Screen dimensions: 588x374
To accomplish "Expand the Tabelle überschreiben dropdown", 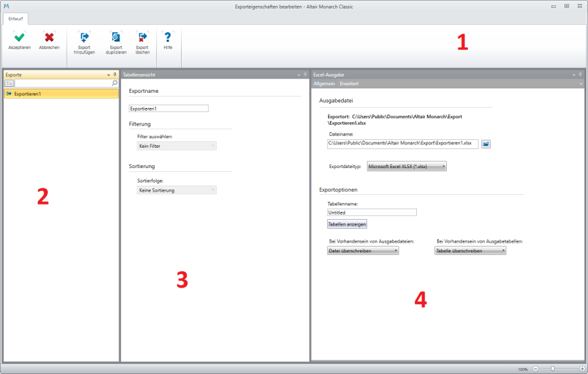I will tap(470, 250).
